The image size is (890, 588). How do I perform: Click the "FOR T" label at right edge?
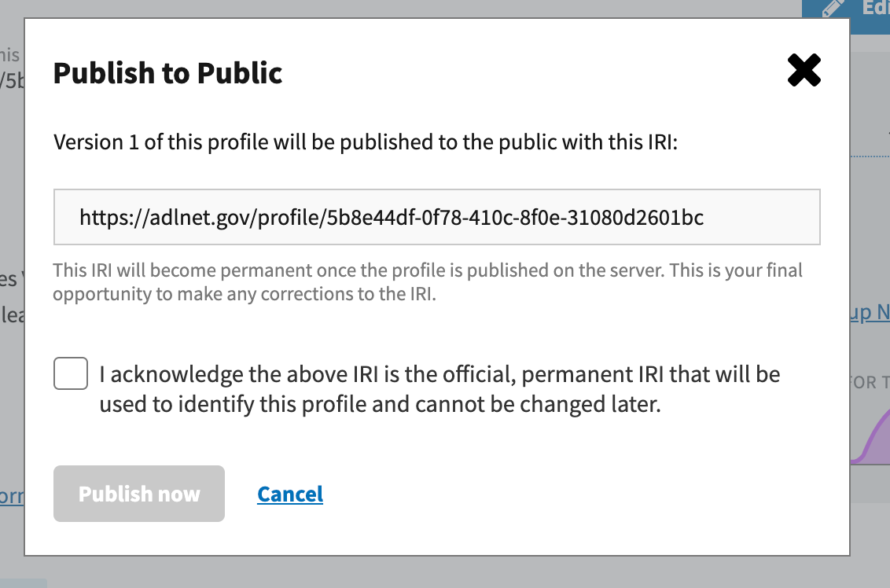click(x=870, y=383)
